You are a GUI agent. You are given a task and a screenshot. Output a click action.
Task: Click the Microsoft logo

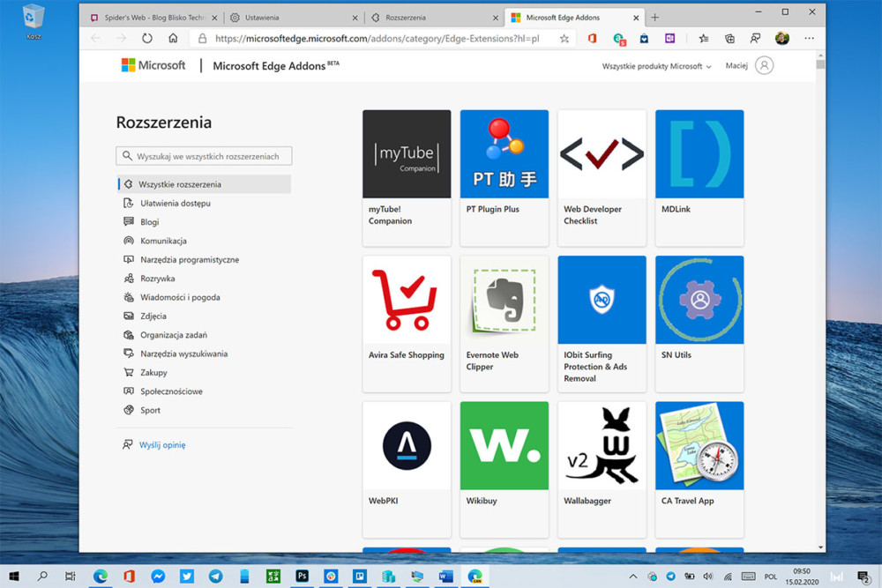[153, 65]
